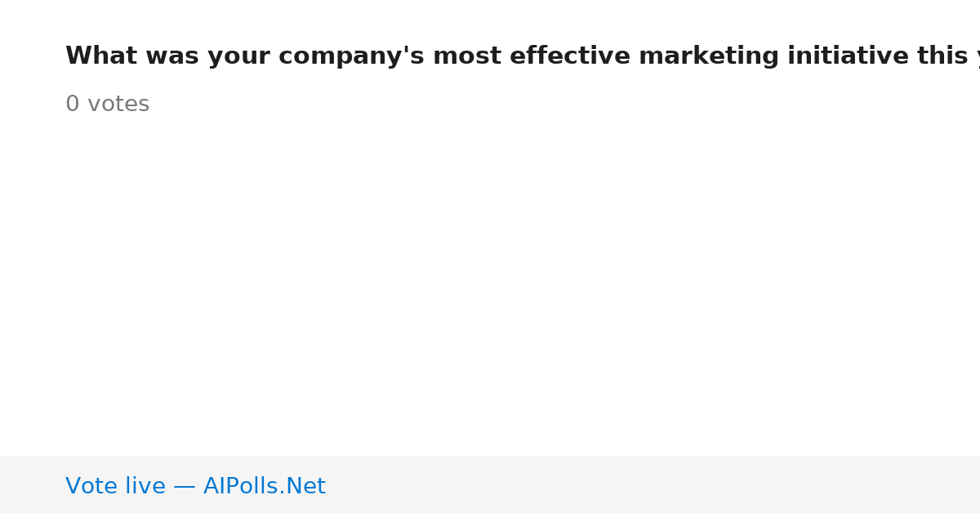Screen dimensions: 980x513
Task: Click the word this near the heading's end
Action: (x=942, y=56)
